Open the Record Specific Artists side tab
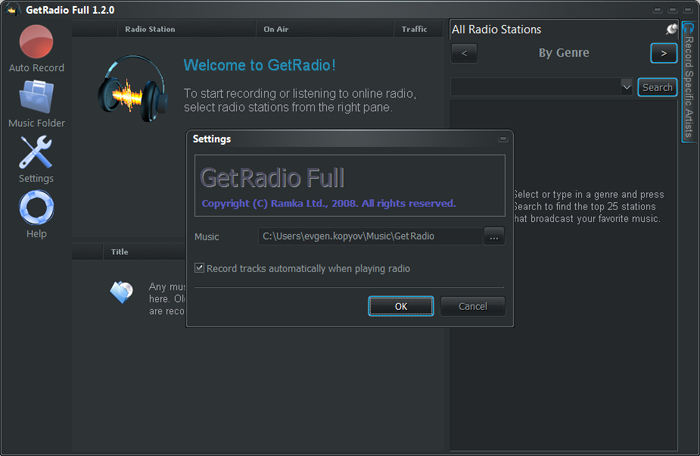 pos(688,83)
